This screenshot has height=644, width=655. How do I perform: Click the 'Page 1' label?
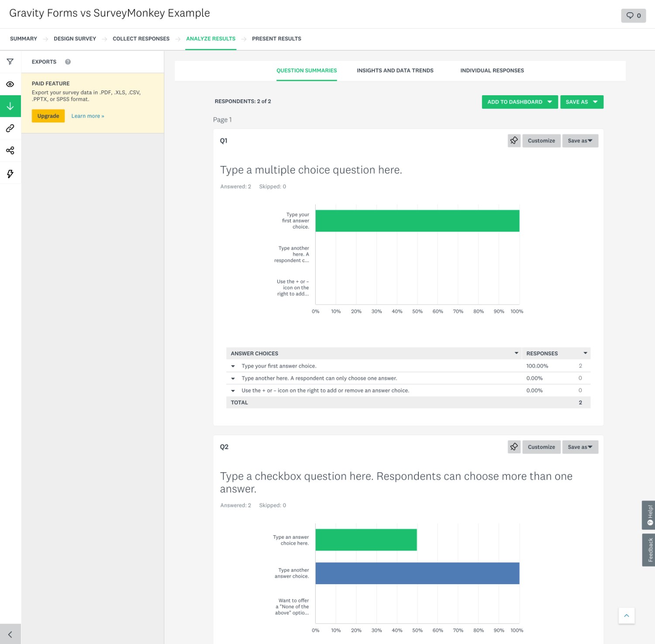point(222,120)
